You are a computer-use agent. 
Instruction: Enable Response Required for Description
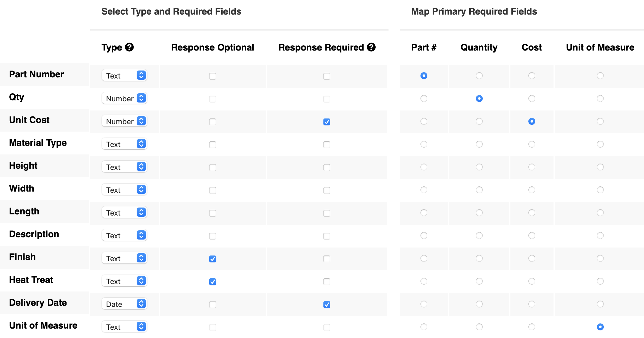327,236
